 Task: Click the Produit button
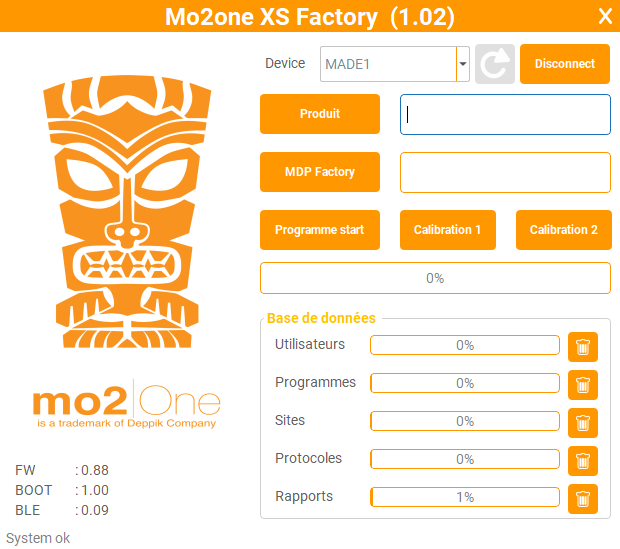320,114
